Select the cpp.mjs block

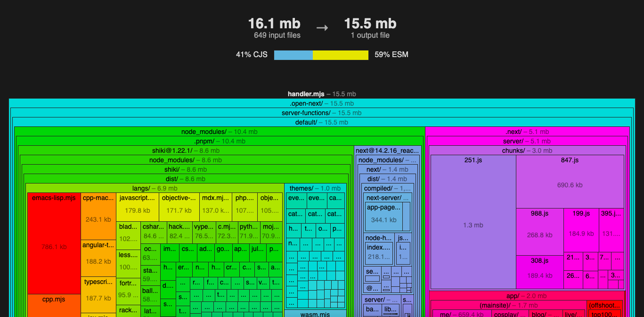coord(54,305)
